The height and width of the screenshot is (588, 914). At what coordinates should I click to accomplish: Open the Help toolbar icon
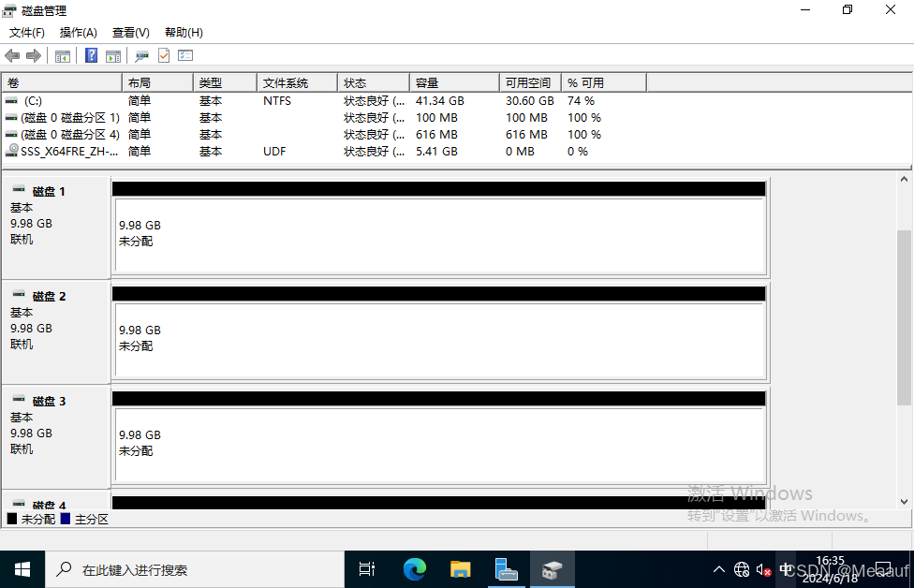[92, 56]
